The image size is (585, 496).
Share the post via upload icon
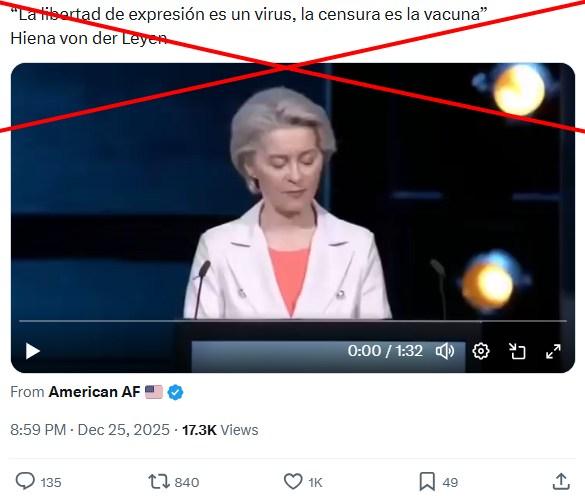561,481
